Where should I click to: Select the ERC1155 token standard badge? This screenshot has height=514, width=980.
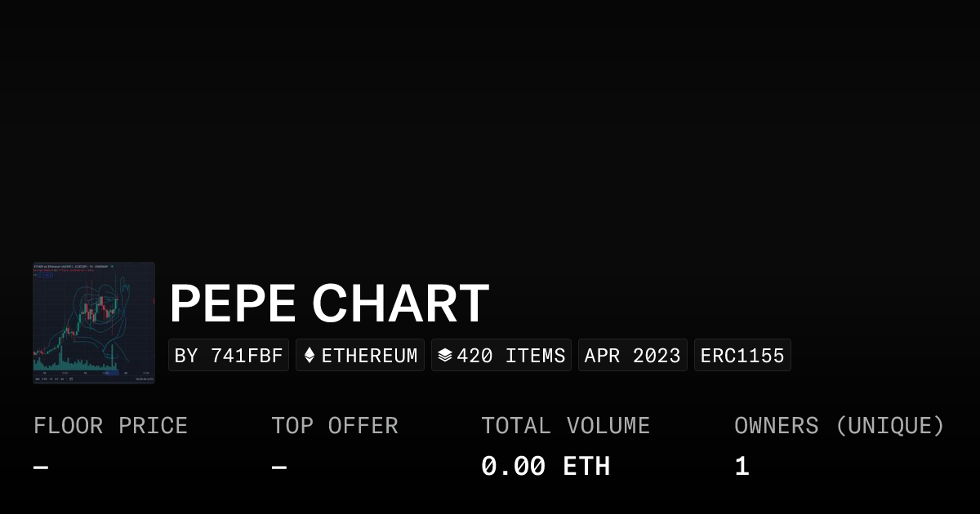[x=742, y=356]
